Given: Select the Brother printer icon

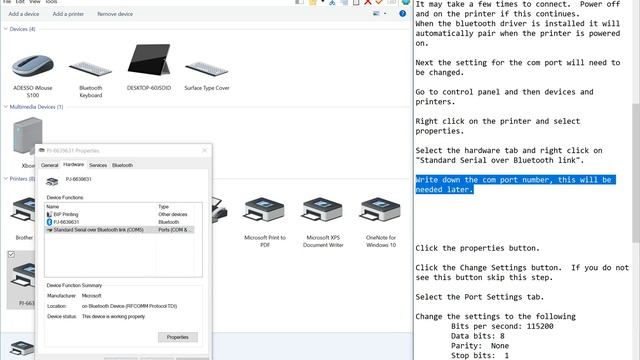Looking at the screenshot, I should tap(24, 209).
